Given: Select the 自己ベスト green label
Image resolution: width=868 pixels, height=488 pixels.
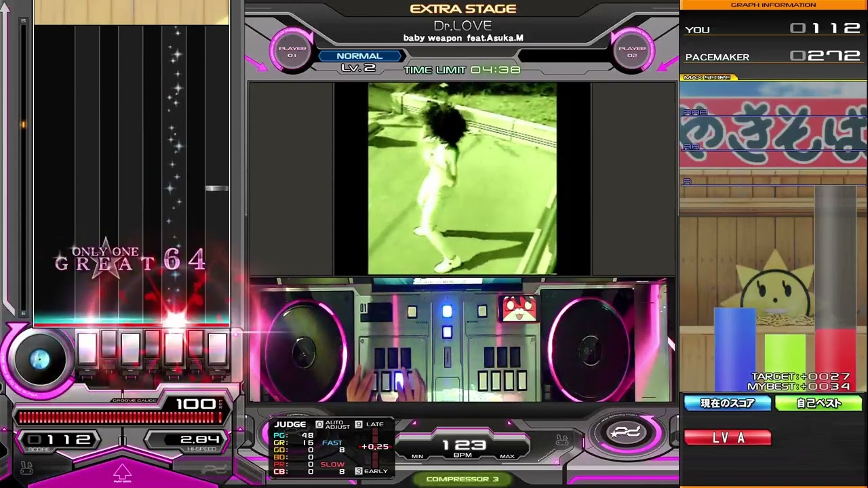Looking at the screenshot, I should 818,403.
